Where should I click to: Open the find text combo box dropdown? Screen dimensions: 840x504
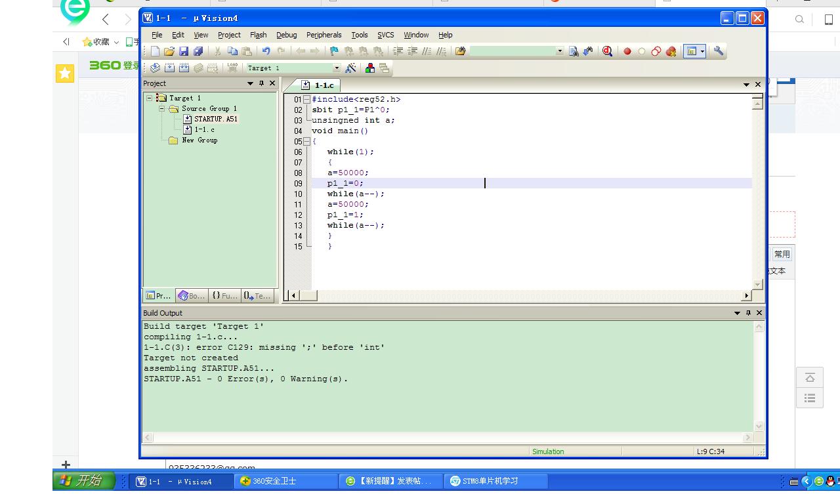560,51
